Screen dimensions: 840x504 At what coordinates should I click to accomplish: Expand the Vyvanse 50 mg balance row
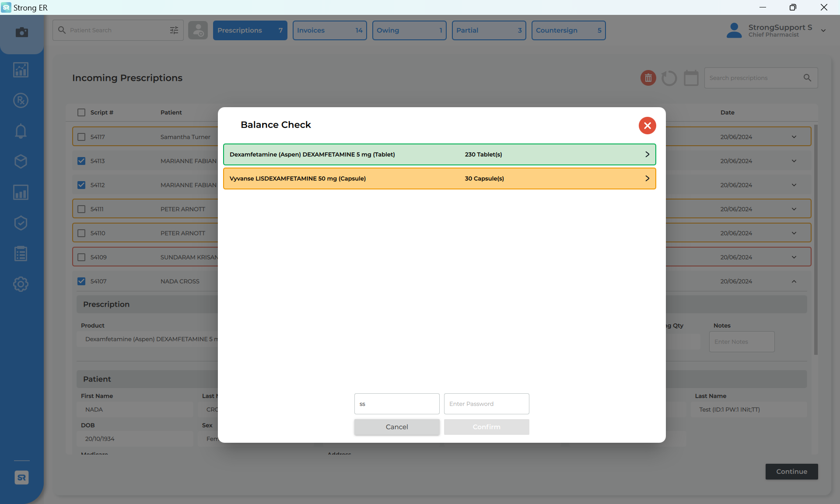pos(647,178)
